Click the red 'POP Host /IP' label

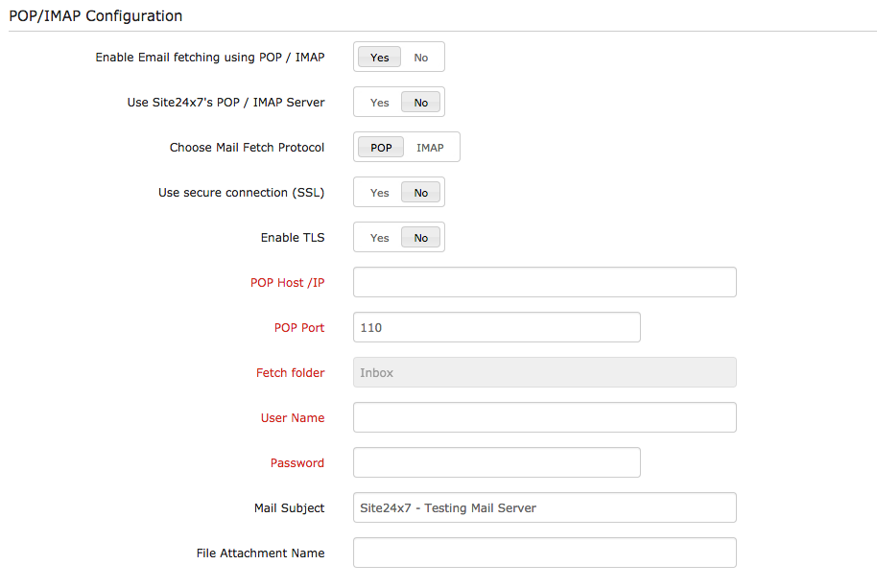pos(287,283)
